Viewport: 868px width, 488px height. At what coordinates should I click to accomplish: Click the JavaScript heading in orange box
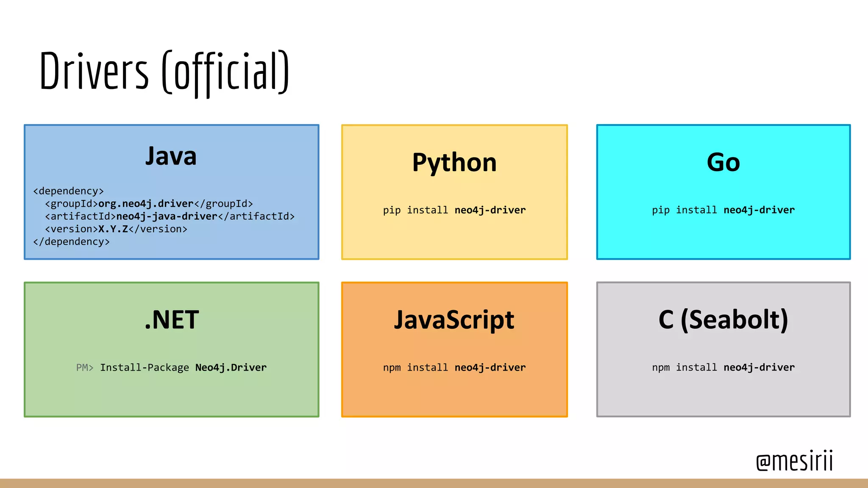454,320
